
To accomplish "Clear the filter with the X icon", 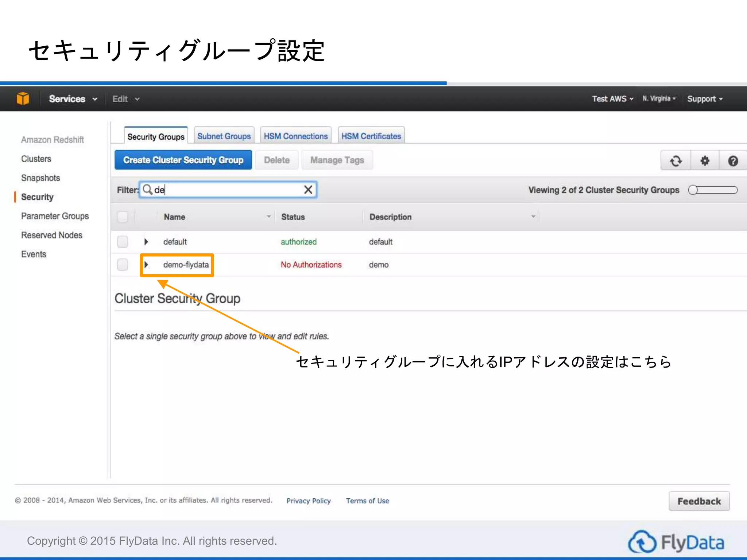I will (308, 190).
